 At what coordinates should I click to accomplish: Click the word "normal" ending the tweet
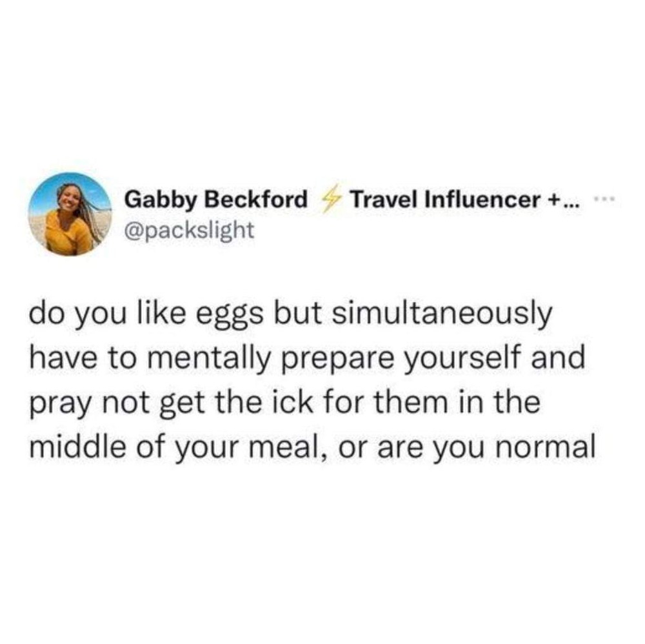(547, 445)
